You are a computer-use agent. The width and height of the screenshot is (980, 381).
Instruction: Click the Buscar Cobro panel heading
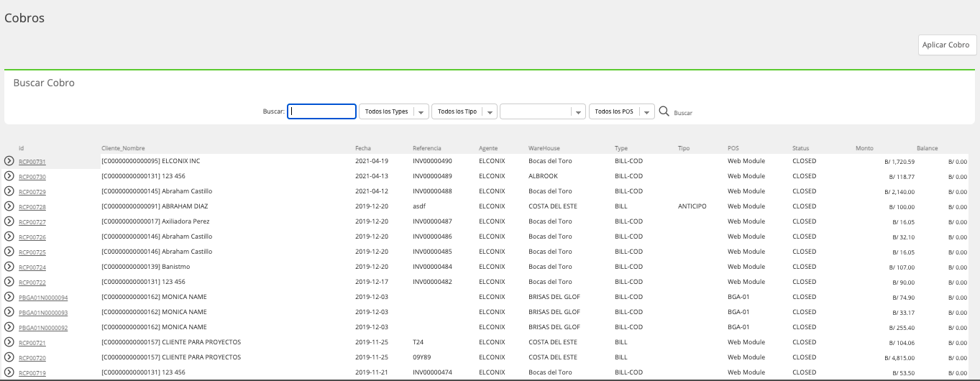44,83
